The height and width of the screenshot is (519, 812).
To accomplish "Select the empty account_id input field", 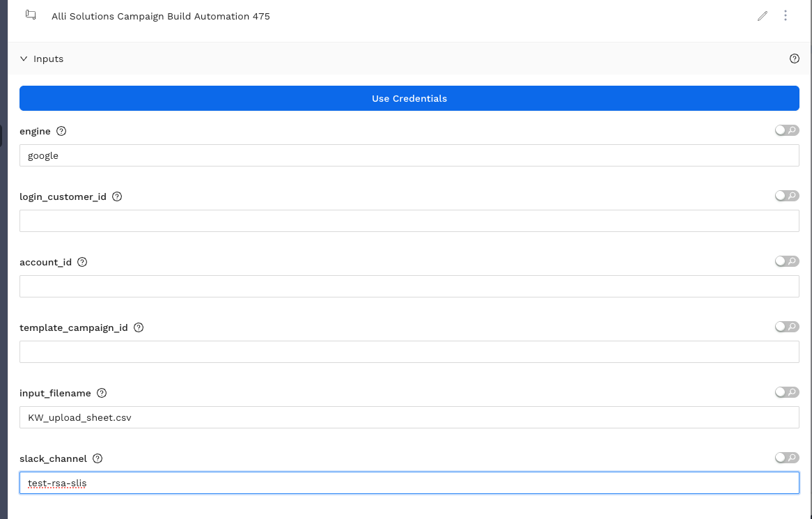I will [409, 286].
